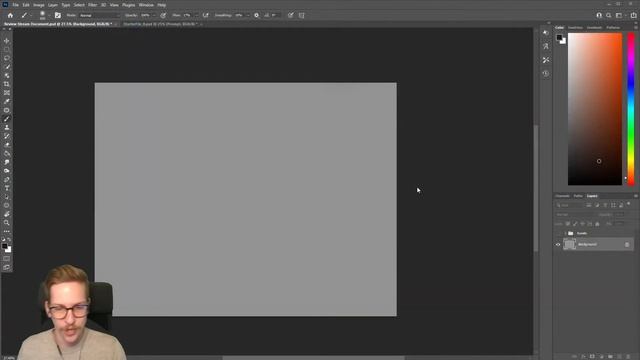The width and height of the screenshot is (640, 360).
Task: Select the Type tool
Action: tap(7, 188)
